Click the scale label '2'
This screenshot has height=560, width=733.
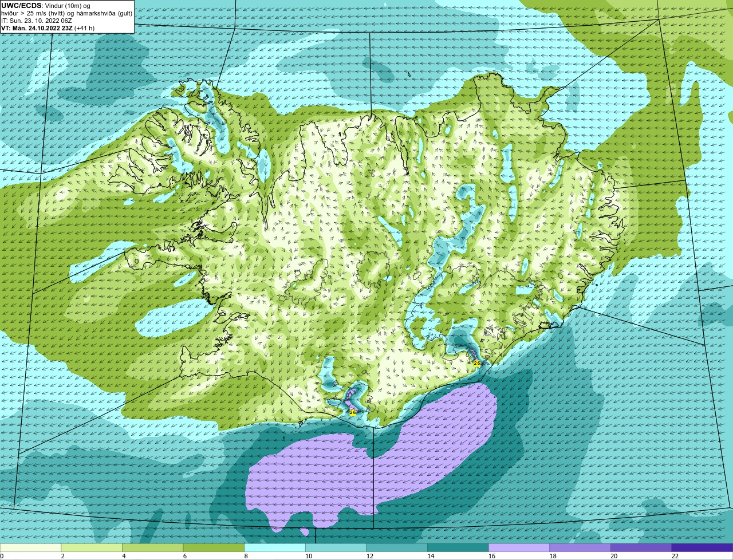tap(62, 556)
